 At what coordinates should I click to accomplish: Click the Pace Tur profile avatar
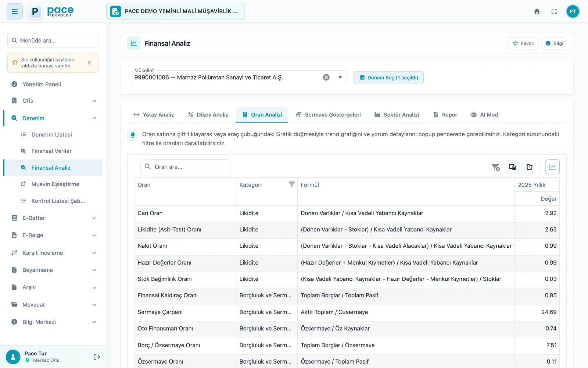tap(13, 357)
